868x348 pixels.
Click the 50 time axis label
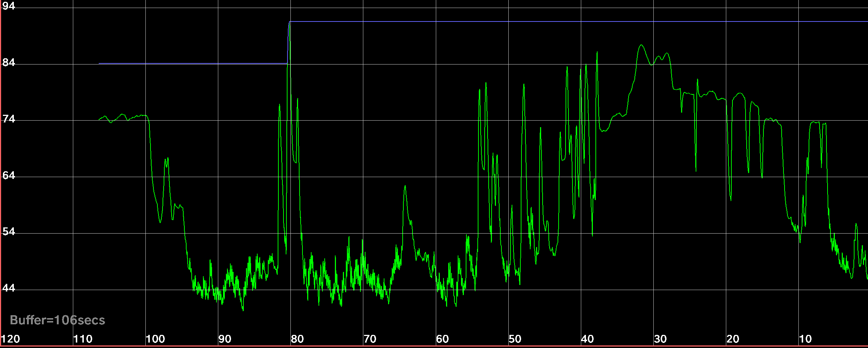tap(515, 339)
